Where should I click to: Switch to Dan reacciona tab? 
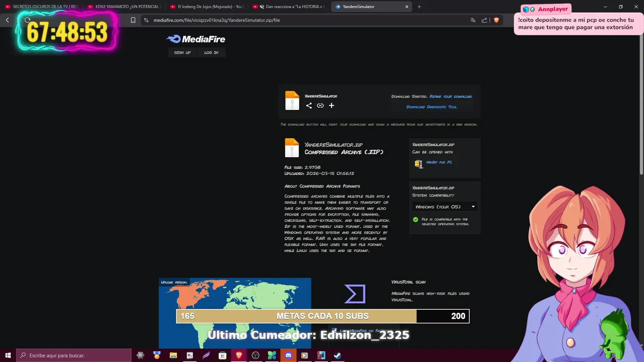tap(289, 7)
